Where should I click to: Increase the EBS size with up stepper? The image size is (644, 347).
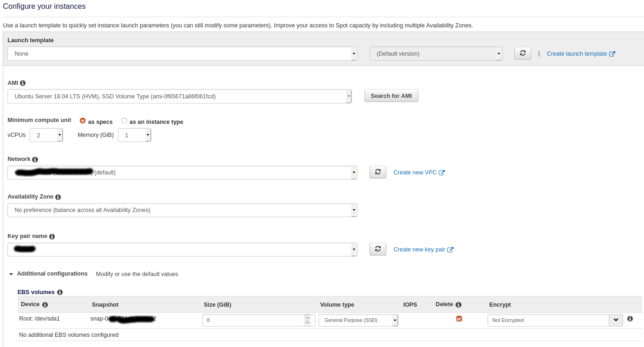coord(307,317)
